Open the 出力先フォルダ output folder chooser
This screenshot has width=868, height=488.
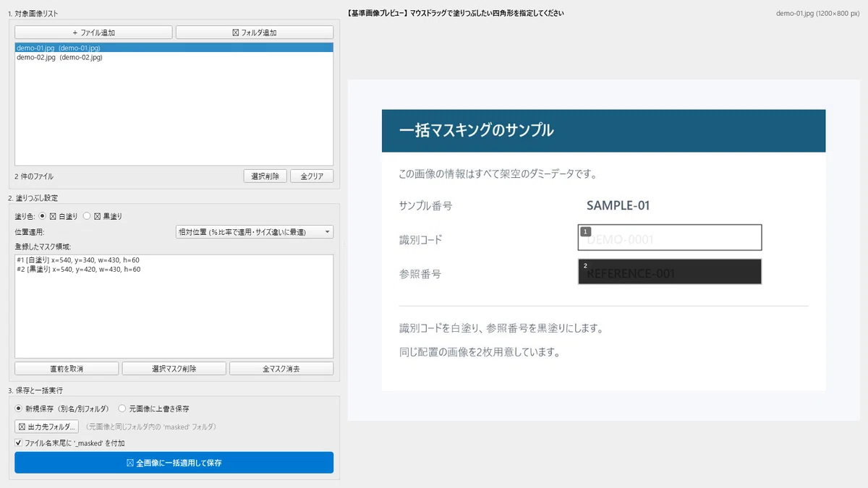47,427
